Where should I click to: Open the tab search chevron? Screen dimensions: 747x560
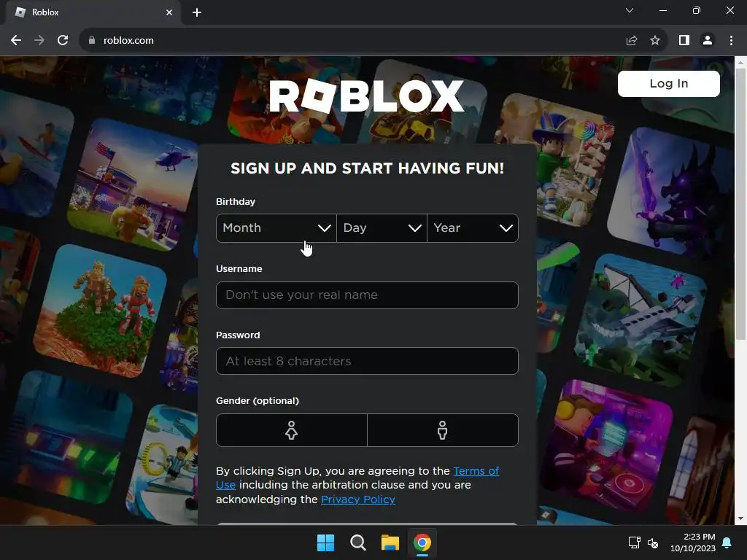(x=630, y=10)
